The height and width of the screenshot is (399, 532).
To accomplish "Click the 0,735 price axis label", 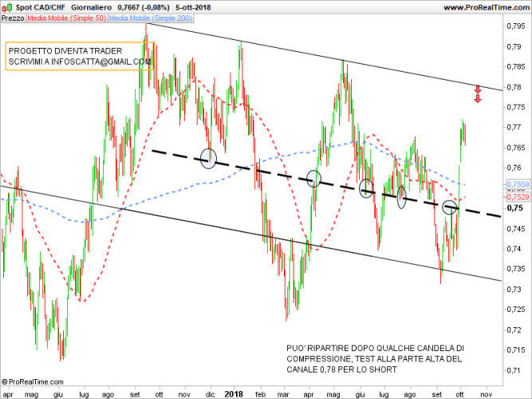I will (516, 269).
